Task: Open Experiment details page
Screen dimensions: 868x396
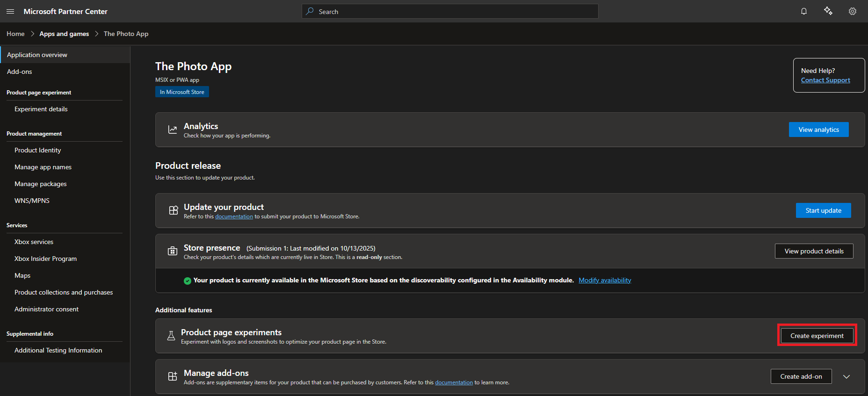Action: tap(41, 109)
